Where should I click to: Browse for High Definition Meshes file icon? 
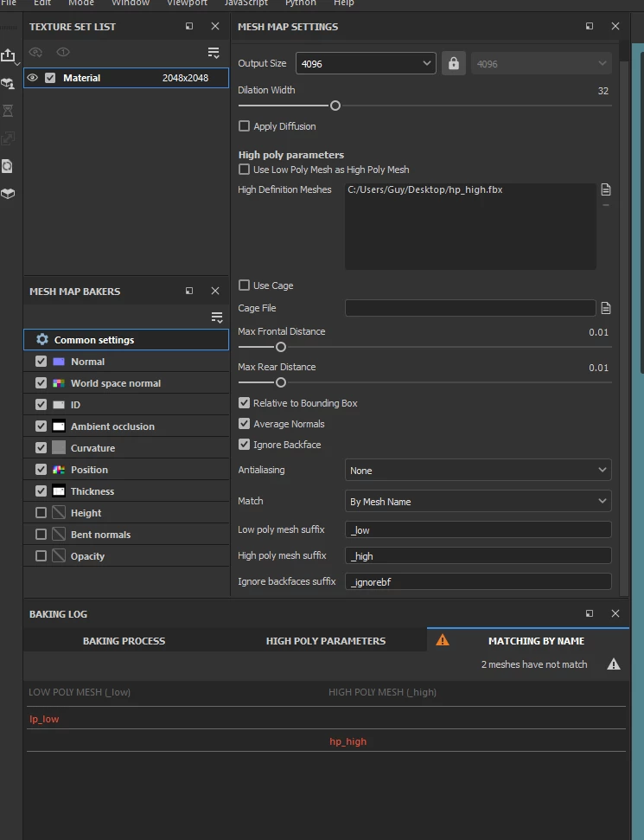[x=605, y=189]
